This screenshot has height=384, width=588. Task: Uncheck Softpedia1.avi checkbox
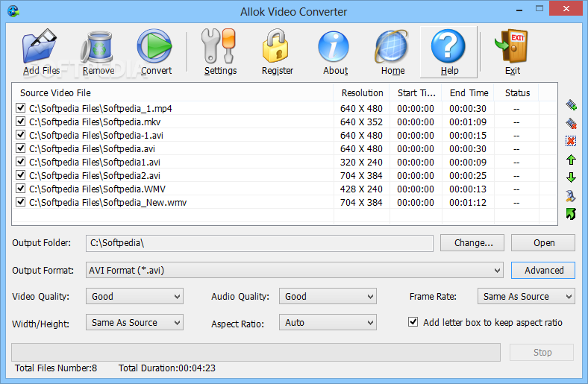coord(20,162)
